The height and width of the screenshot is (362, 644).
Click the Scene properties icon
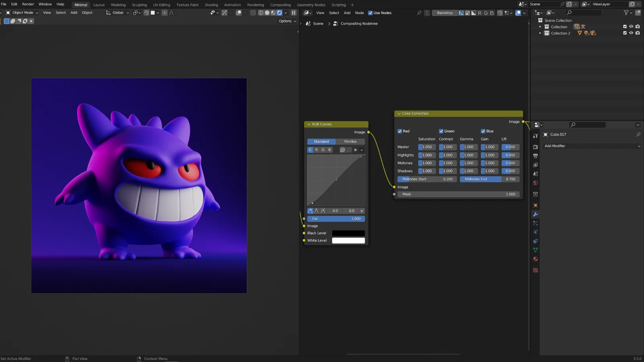(535, 174)
